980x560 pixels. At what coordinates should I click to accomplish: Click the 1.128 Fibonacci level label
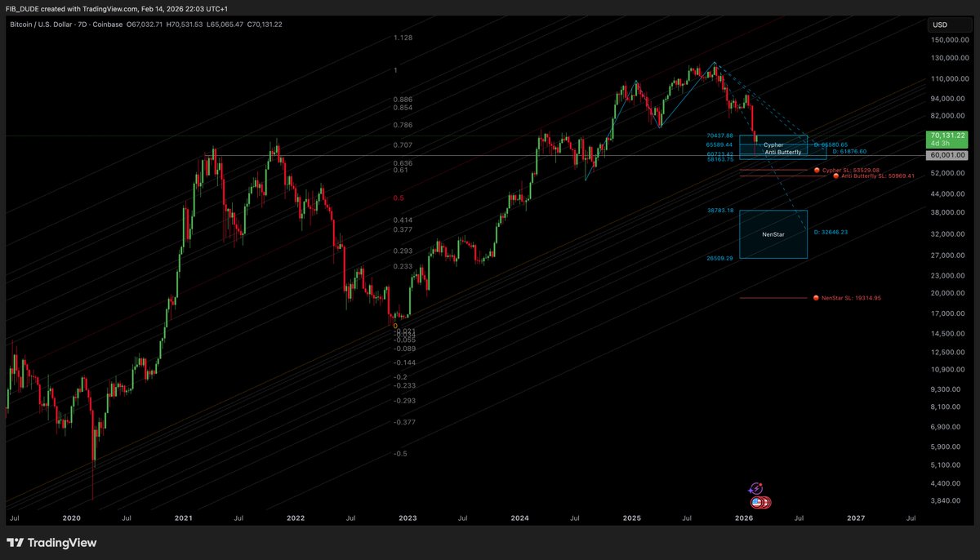pyautogui.click(x=403, y=38)
